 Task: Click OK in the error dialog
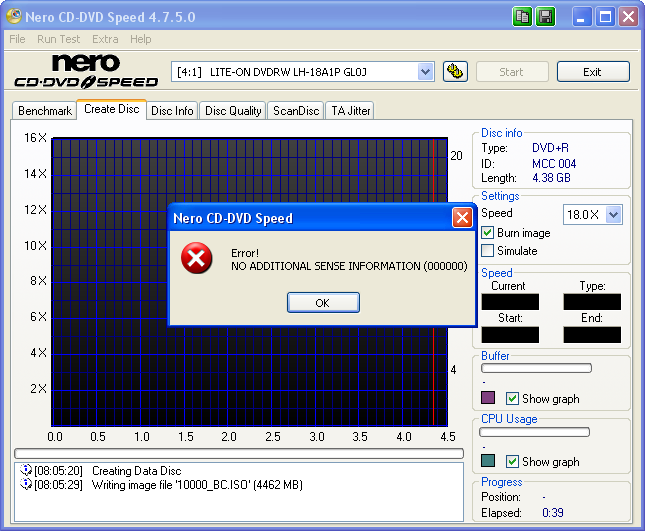click(323, 303)
